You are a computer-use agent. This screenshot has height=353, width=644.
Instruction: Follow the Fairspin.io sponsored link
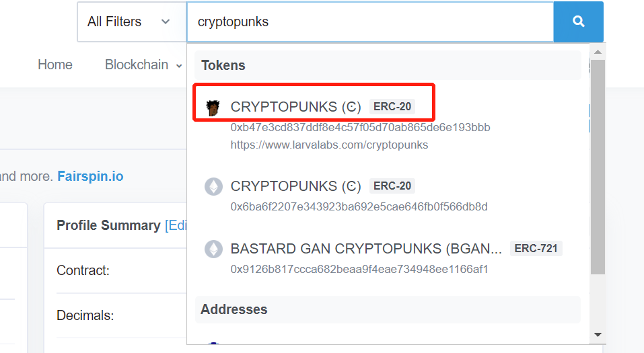(x=90, y=176)
